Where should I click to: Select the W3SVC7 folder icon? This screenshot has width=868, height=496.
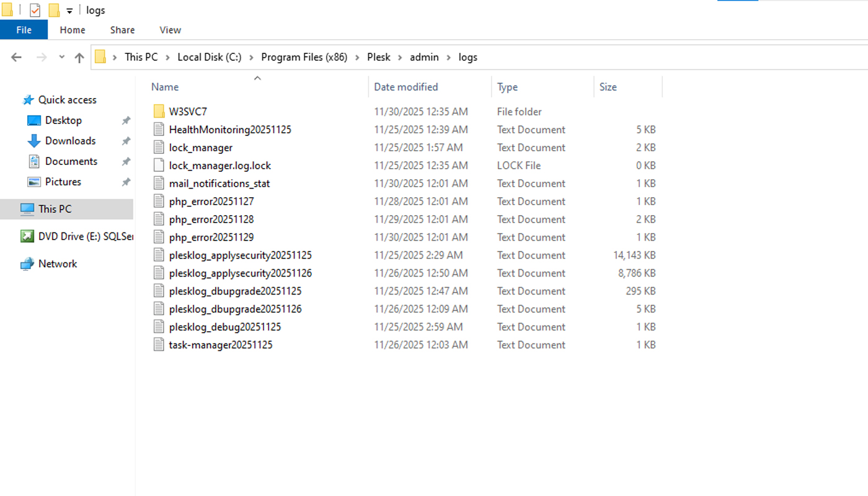tap(159, 112)
